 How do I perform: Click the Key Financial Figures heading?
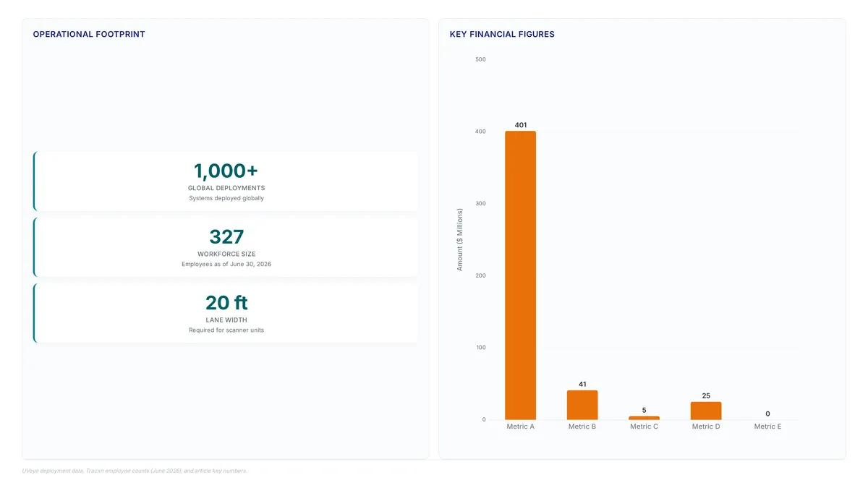point(502,34)
